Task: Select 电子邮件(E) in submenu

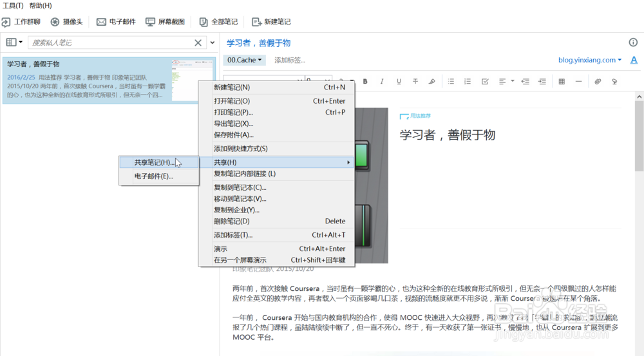Action: pyautogui.click(x=159, y=176)
